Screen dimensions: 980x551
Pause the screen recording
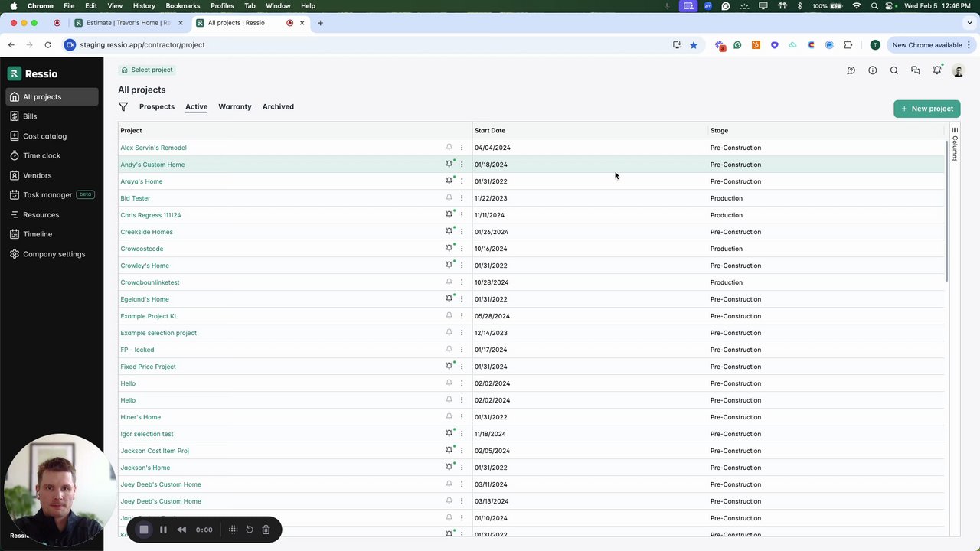[163, 530]
